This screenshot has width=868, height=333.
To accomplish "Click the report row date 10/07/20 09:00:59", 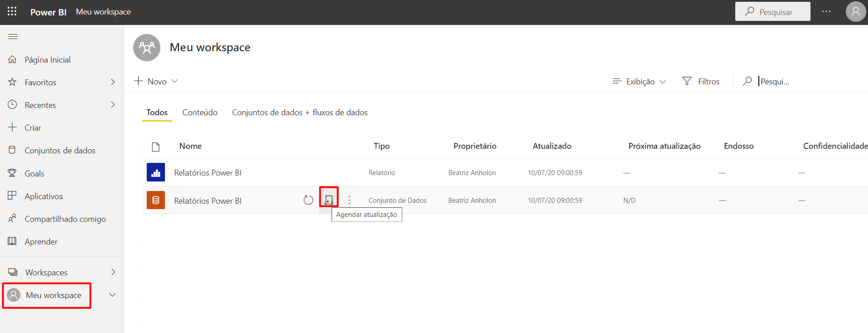I will (x=555, y=173).
